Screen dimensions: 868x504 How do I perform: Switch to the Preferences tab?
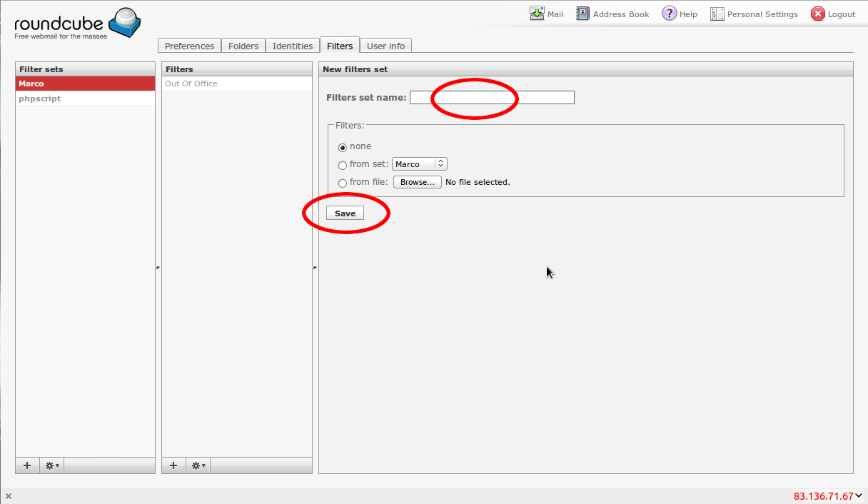pos(189,46)
